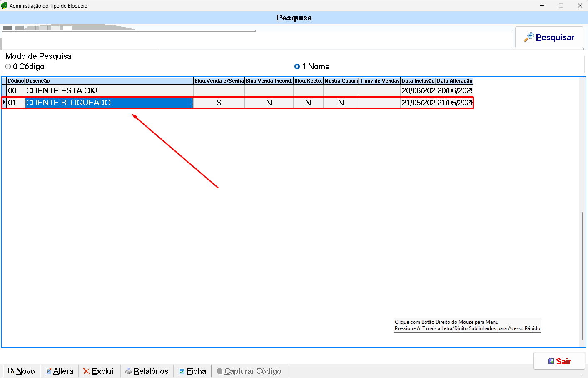Click the Bloq.Venda c/Senha column header
588x378 pixels.
pos(219,81)
